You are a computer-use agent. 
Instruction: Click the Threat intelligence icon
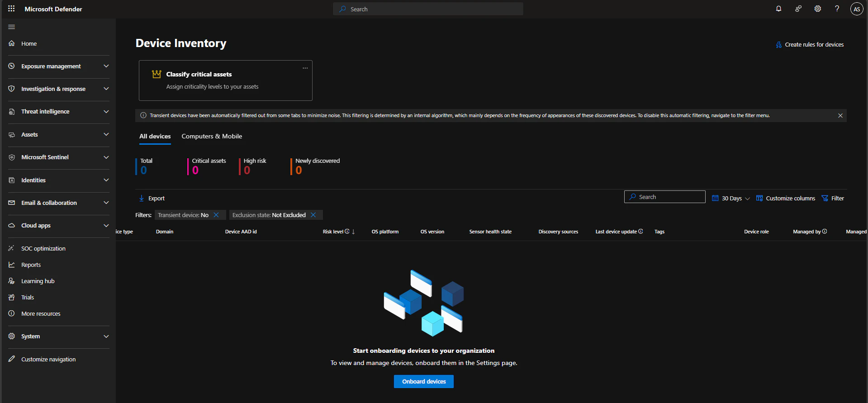pos(12,112)
